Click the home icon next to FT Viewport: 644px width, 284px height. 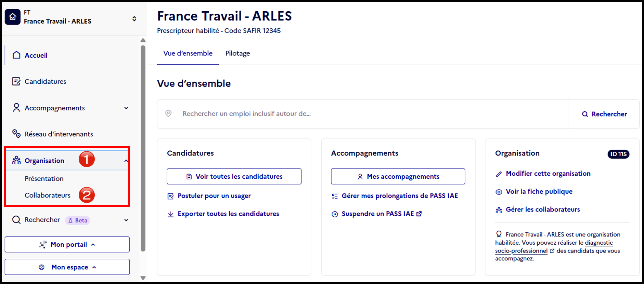(13, 17)
